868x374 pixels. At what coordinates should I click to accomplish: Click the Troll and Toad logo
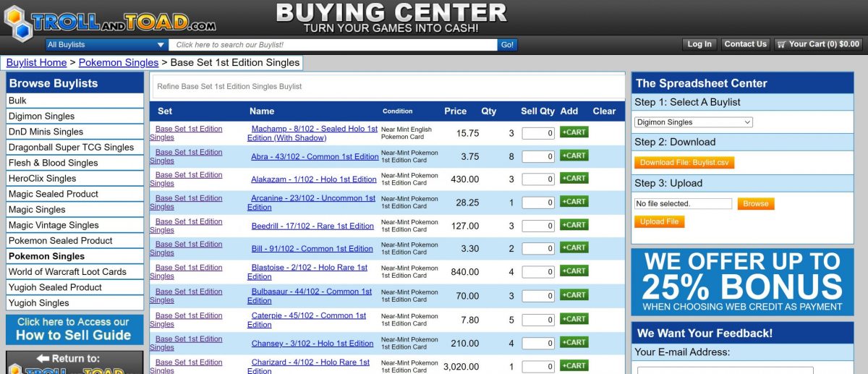pos(110,22)
